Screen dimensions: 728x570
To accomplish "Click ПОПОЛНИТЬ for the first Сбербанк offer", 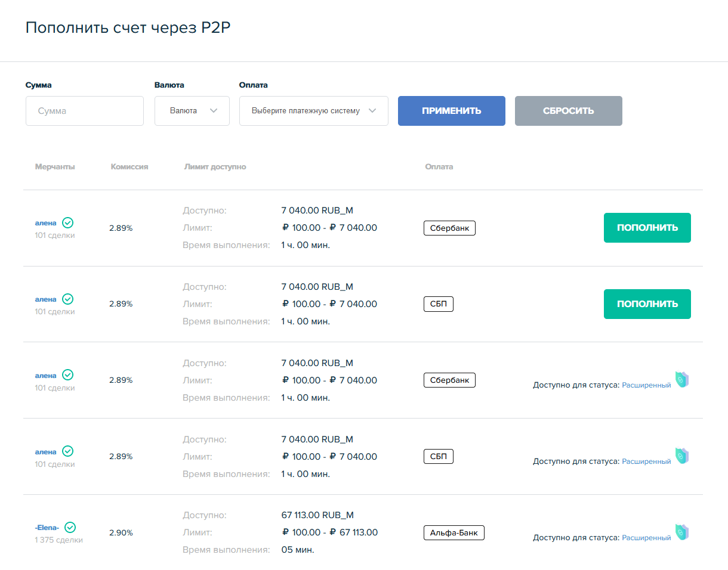I will 647,228.
